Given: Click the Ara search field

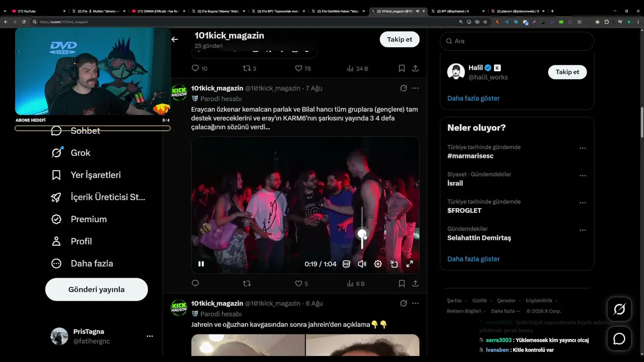Looking at the screenshot, I should tap(517, 41).
